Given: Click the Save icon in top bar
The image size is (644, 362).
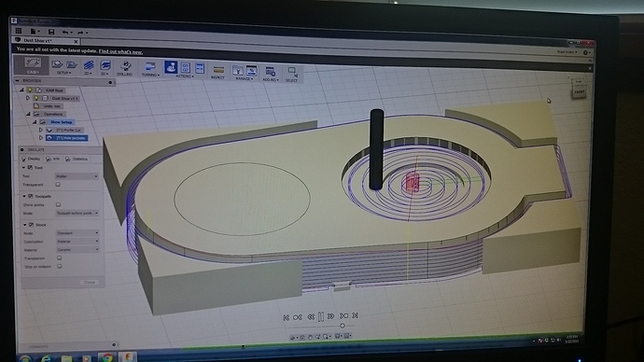Looking at the screenshot, I should point(51,32).
